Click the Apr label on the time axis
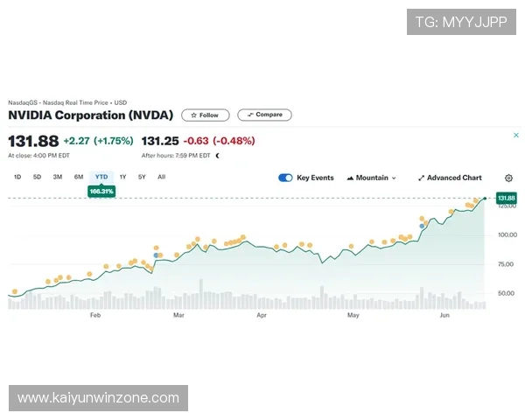 click(262, 315)
